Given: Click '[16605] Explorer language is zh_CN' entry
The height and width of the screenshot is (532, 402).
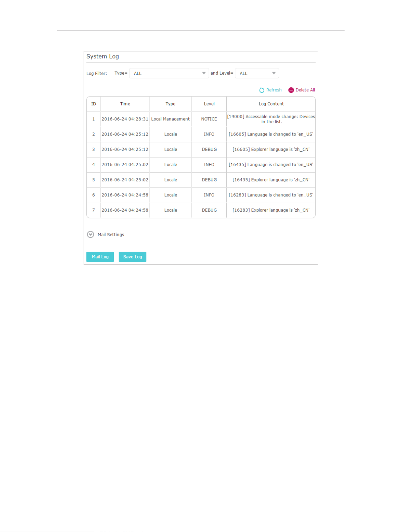Looking at the screenshot, I should 271,149.
